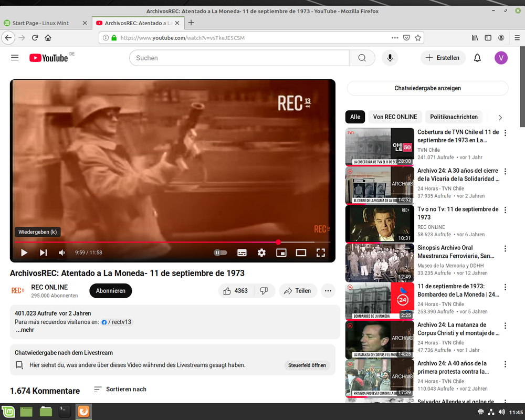Image resolution: width=525 pixels, height=420 pixels.
Task: Expand the description with ...mehr
Action: 25,330
